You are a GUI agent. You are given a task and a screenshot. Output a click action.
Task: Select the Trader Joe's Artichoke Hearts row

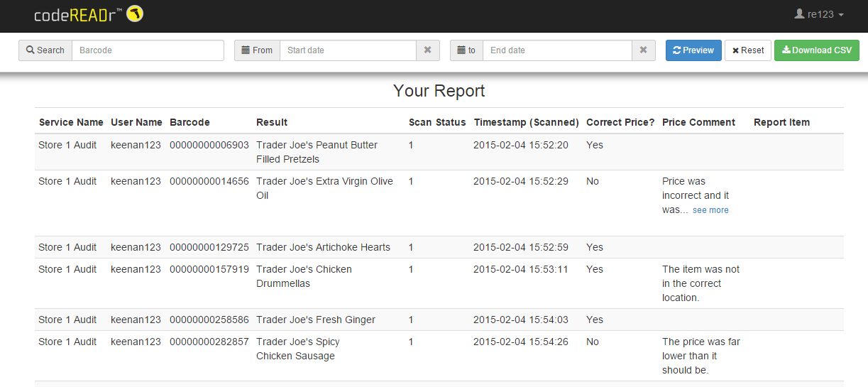tap(439, 247)
